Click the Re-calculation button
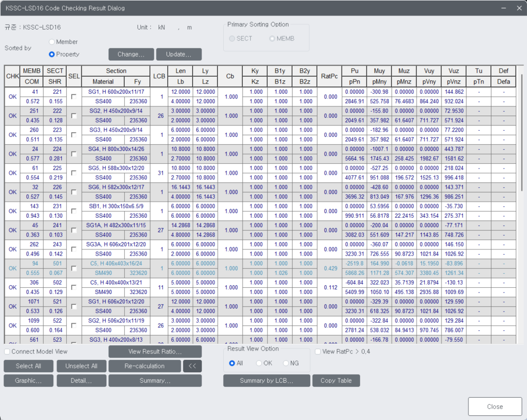 [x=145, y=366]
